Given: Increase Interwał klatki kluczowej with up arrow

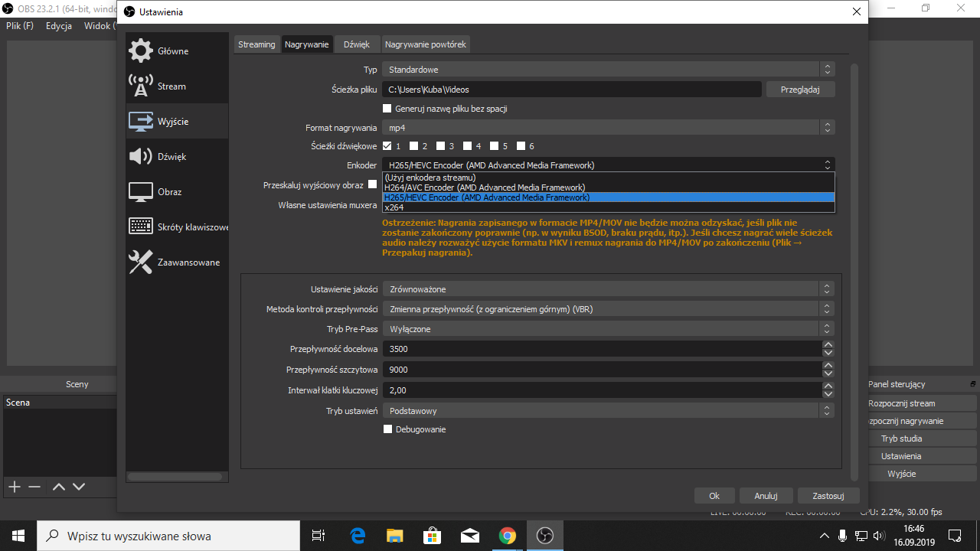Looking at the screenshot, I should click(828, 386).
